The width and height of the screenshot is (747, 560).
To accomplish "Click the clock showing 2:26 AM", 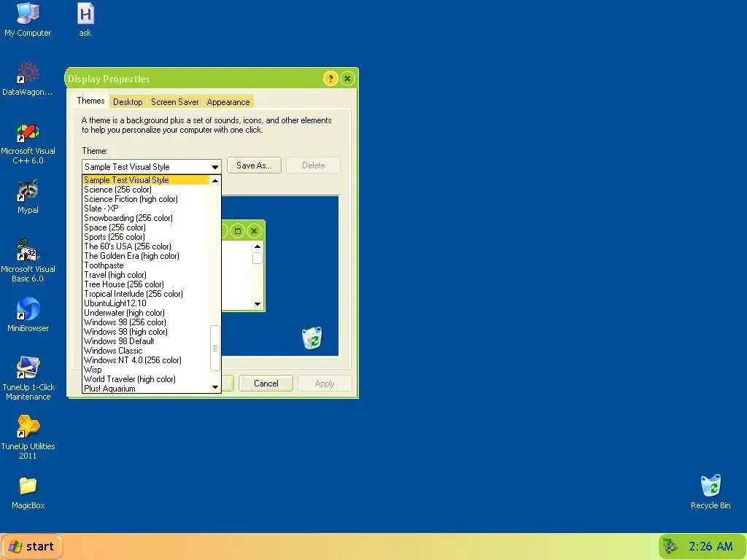I will (711, 546).
